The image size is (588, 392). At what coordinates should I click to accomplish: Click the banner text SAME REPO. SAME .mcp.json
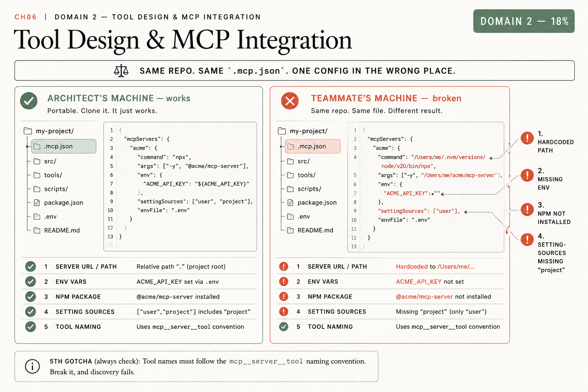[214, 71]
